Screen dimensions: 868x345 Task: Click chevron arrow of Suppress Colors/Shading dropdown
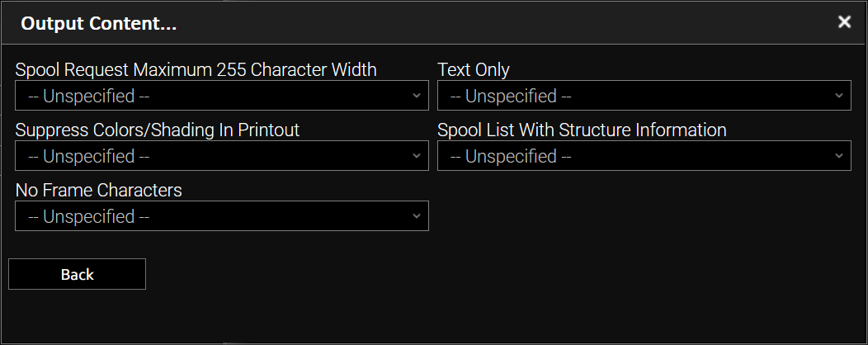(x=417, y=156)
